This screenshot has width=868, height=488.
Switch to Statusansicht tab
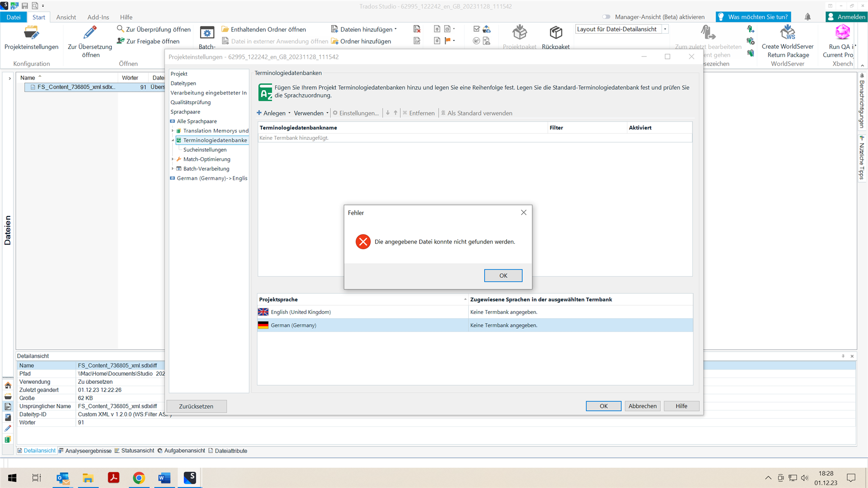134,451
